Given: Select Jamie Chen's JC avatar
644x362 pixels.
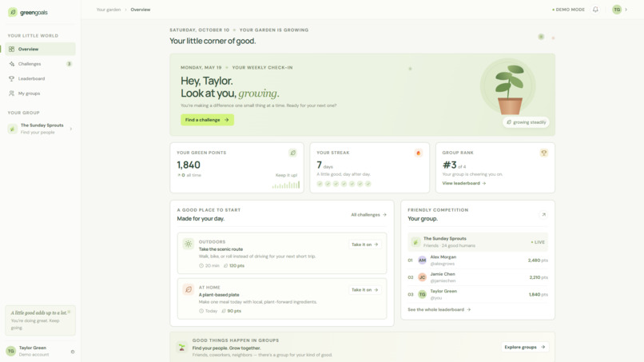Looking at the screenshot, I should pos(422,277).
